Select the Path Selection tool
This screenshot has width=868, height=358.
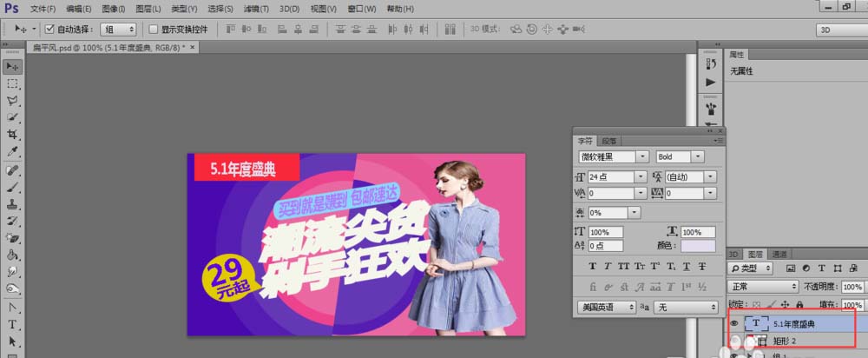click(12, 342)
